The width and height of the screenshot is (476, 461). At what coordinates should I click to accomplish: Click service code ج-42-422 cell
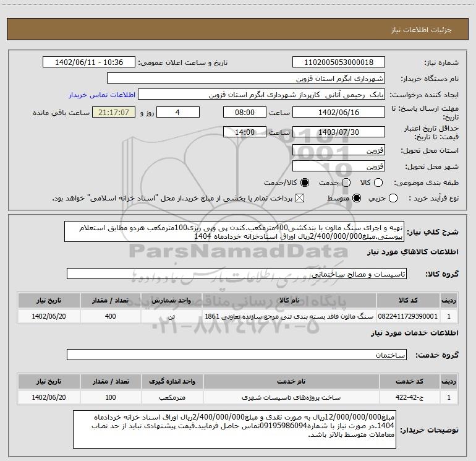409,397
